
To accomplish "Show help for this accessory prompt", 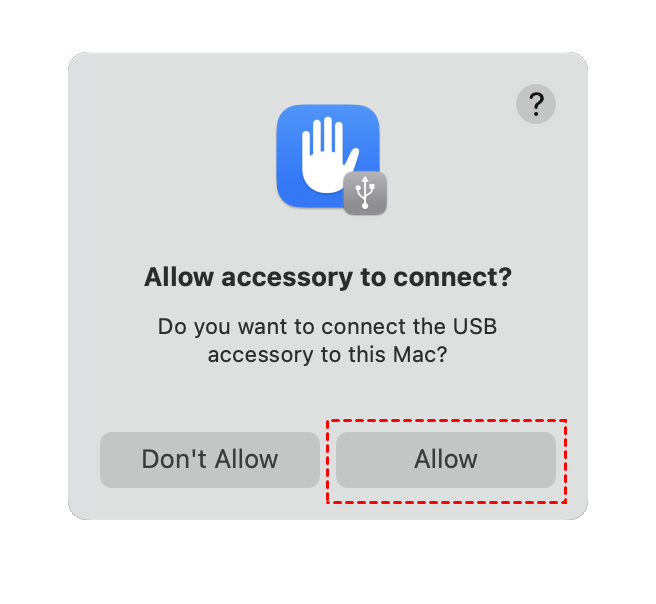I will click(x=536, y=104).
